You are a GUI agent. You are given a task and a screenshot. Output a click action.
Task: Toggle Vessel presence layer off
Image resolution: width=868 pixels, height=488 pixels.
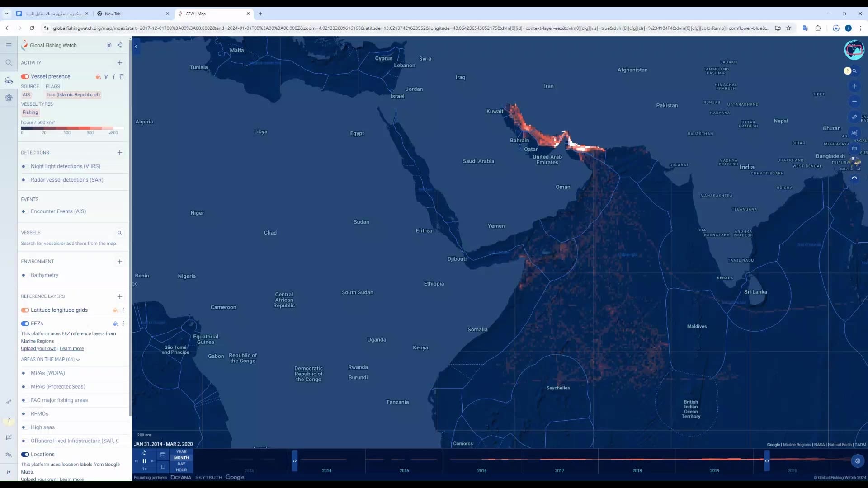click(25, 77)
